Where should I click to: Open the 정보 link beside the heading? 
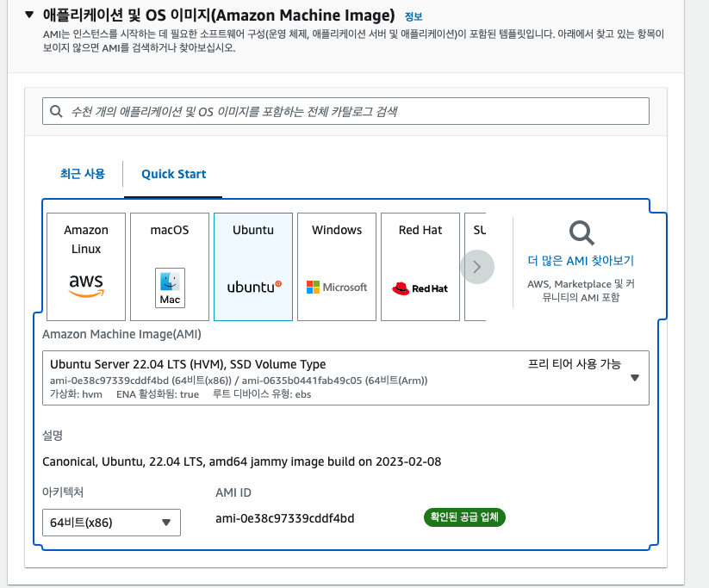tap(414, 16)
